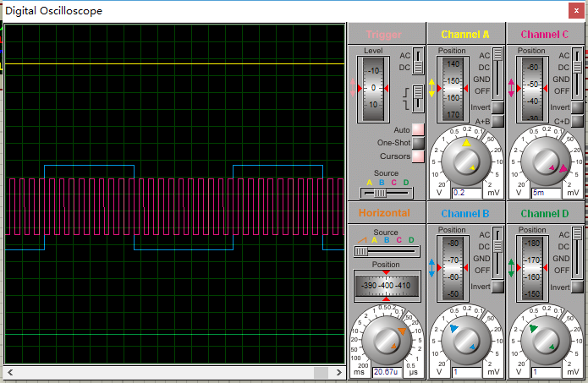The image size is (588, 383).
Task: Click Channel A coupling mode slider
Action: click(x=497, y=73)
